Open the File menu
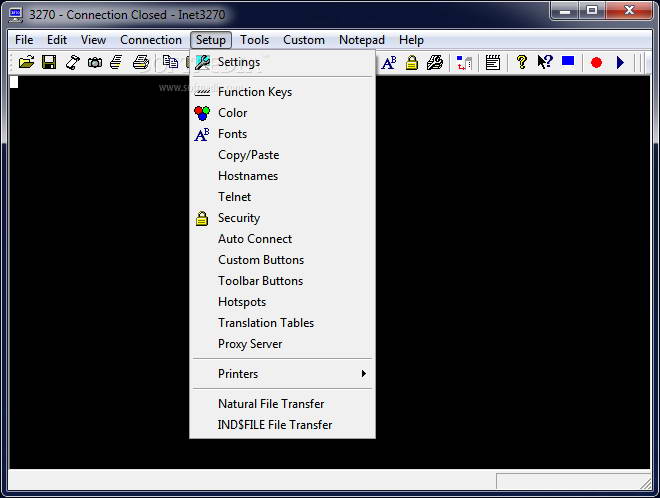This screenshot has width=660, height=498. tap(24, 40)
